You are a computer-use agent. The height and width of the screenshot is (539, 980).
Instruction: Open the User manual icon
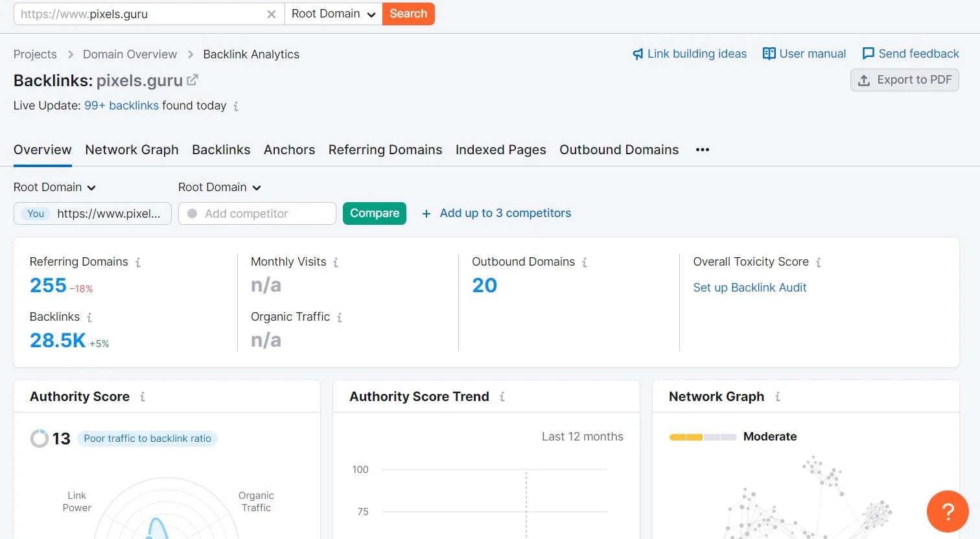(x=769, y=54)
